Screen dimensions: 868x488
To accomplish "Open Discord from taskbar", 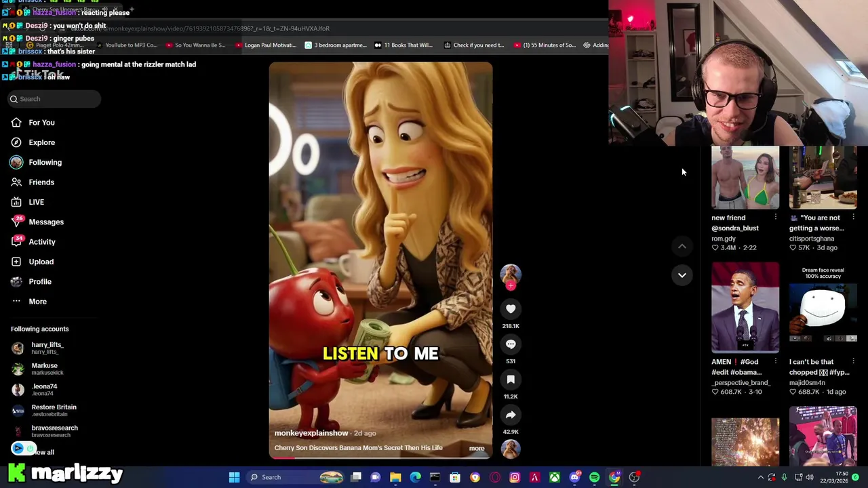I will coord(574,477).
